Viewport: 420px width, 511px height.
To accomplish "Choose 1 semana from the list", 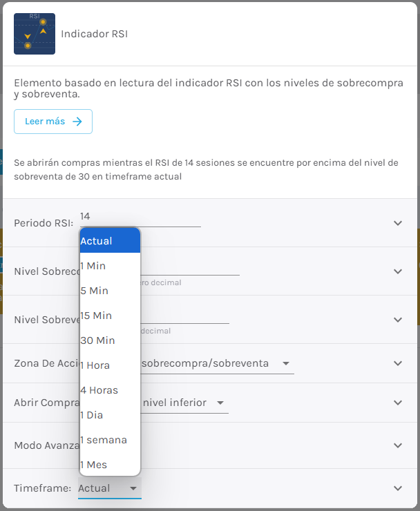I will pyautogui.click(x=110, y=440).
